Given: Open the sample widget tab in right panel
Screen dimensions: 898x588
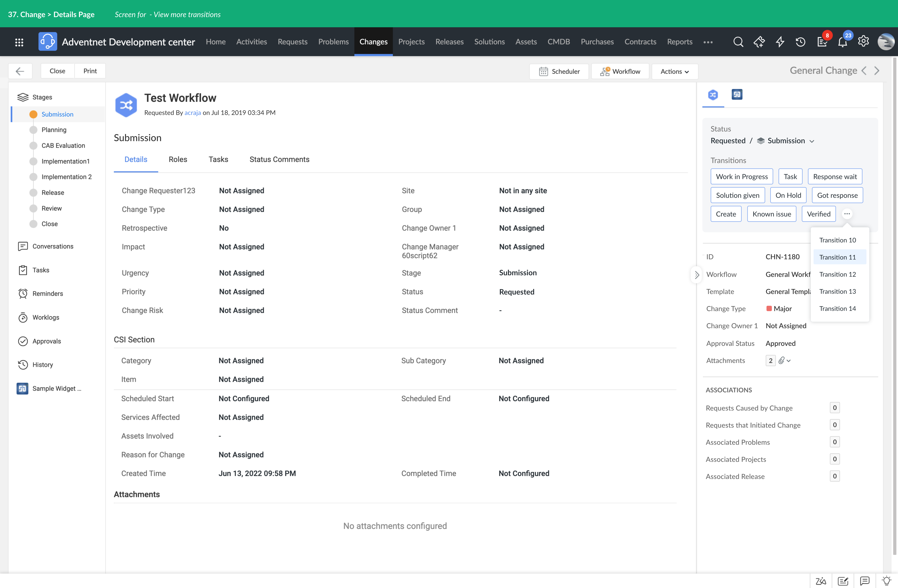Looking at the screenshot, I should tap(737, 94).
